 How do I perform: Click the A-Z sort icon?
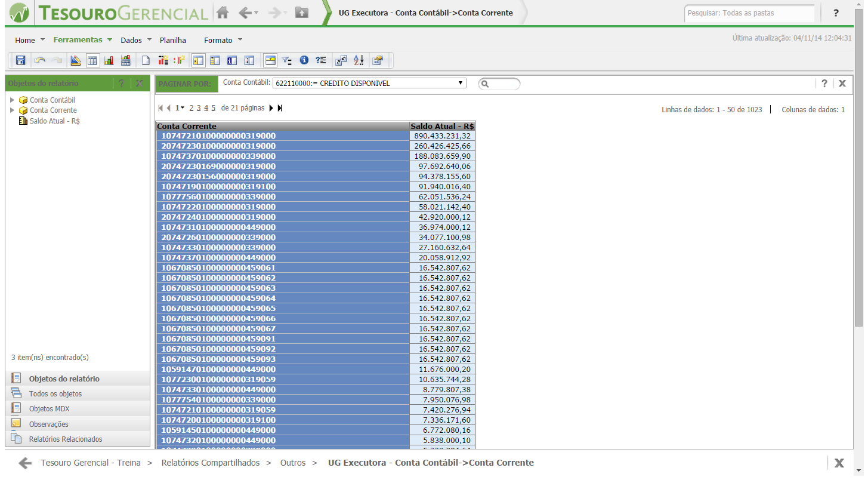[x=359, y=60]
